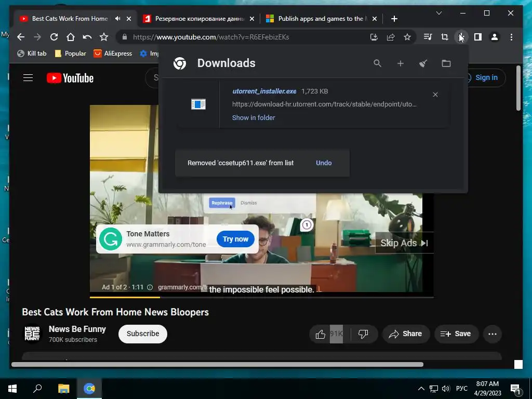The height and width of the screenshot is (399, 532).
Task: Click the YouTube logo
Action: click(x=70, y=78)
